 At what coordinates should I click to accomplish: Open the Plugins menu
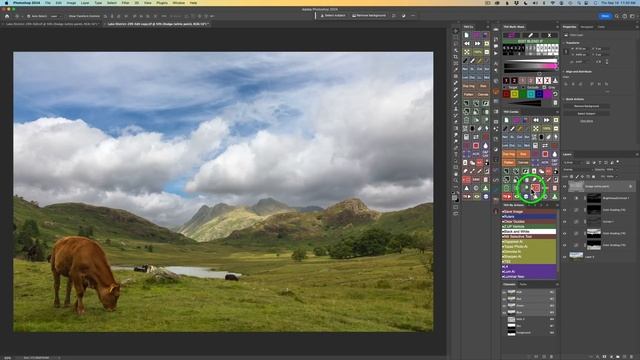point(162,3)
